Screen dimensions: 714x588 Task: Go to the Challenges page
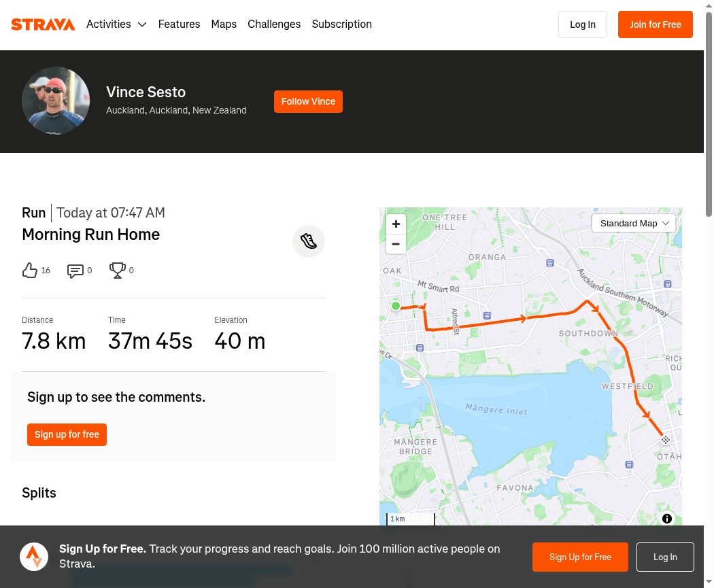(274, 24)
